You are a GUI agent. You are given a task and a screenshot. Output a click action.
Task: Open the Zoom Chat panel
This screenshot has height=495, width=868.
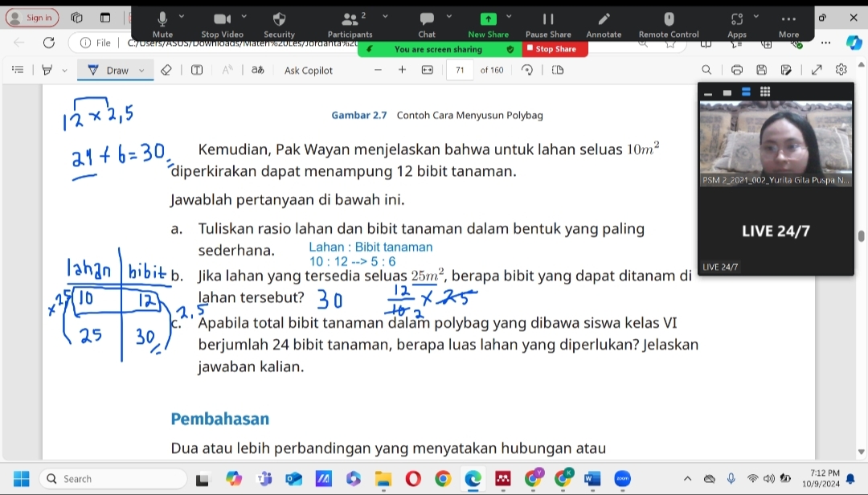click(426, 24)
